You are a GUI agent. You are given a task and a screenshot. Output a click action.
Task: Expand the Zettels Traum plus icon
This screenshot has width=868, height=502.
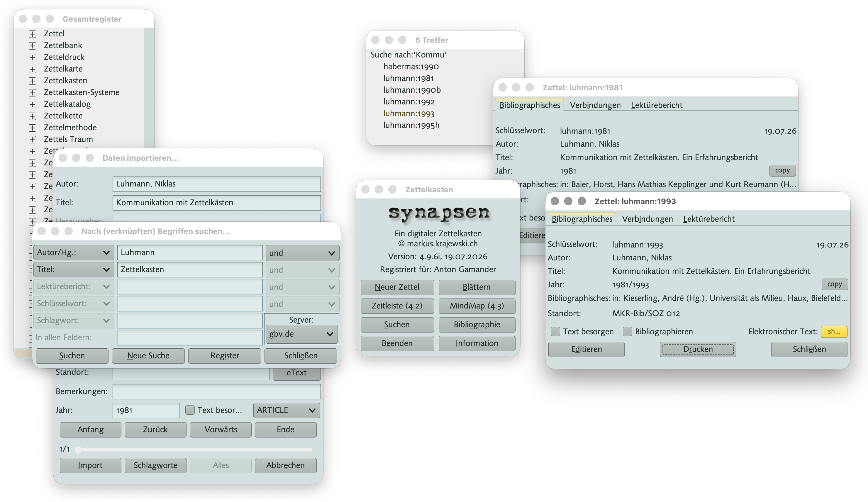click(32, 140)
